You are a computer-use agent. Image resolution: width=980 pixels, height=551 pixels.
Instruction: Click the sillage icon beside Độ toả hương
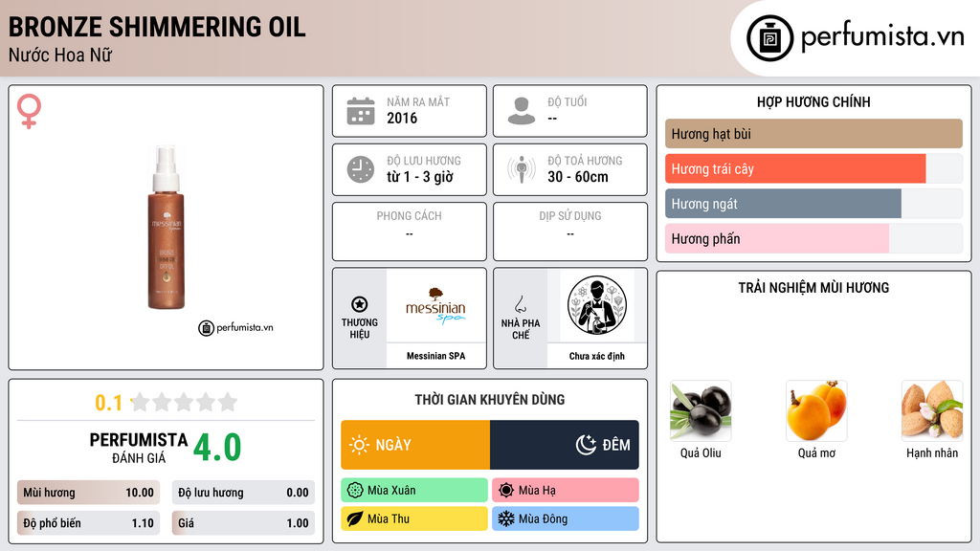[522, 169]
